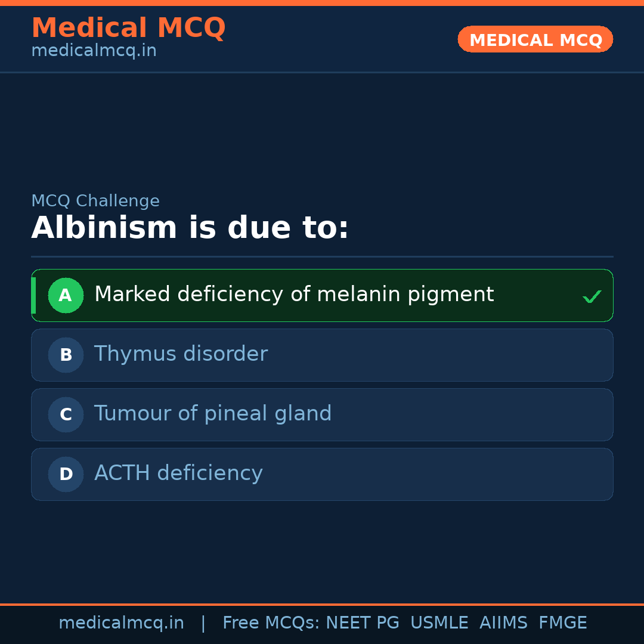Click the green checkmark on option A
Image resolution: width=644 pixels, height=644 pixels.
592,296
